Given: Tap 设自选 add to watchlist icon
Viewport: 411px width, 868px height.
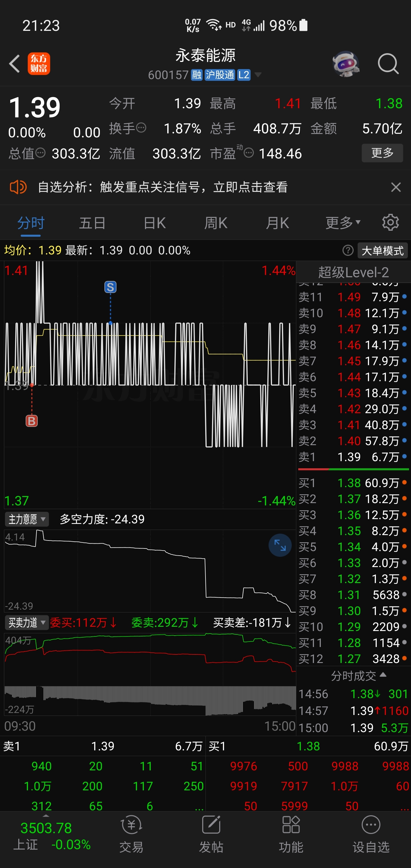Looking at the screenshot, I should [x=371, y=834].
